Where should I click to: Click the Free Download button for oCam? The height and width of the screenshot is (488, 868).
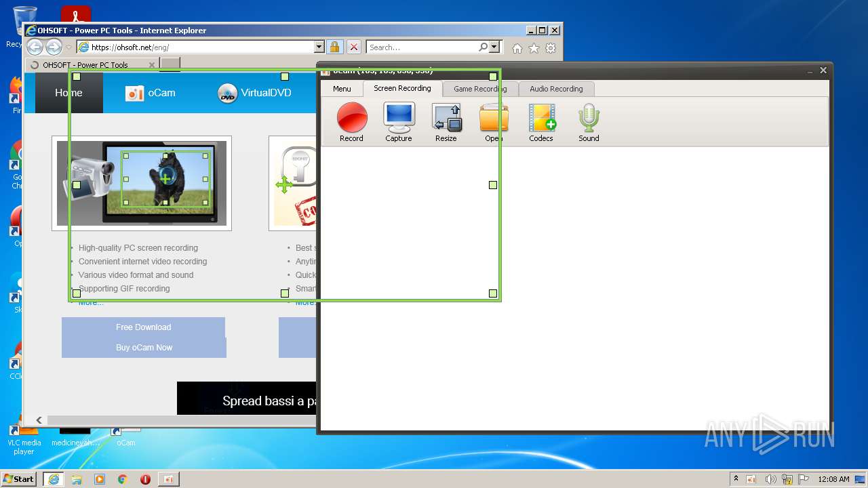tap(143, 327)
